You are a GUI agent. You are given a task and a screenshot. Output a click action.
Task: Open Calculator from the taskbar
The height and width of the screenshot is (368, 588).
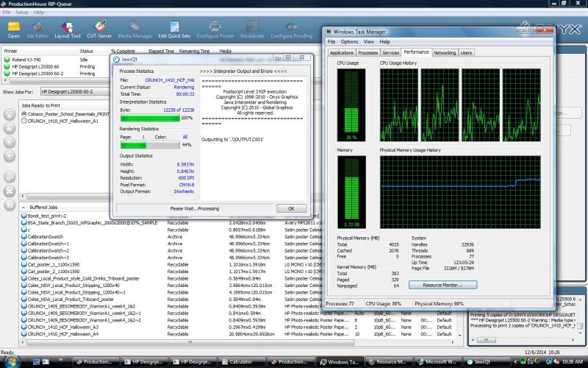[x=242, y=362]
